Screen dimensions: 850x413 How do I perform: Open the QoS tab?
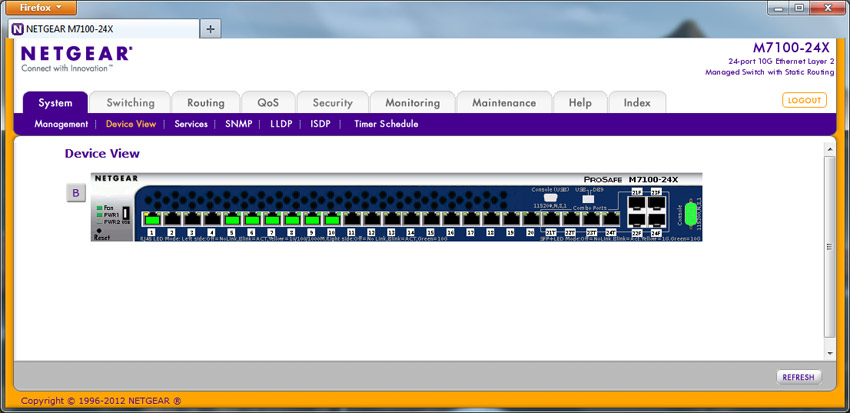click(268, 102)
